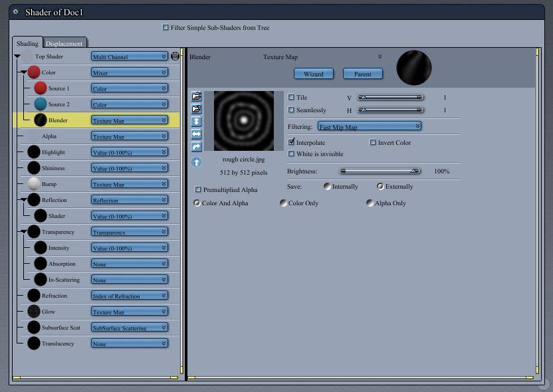The height and width of the screenshot is (392, 553).
Task: Collapse the Color branch triangle
Action: [24, 72]
